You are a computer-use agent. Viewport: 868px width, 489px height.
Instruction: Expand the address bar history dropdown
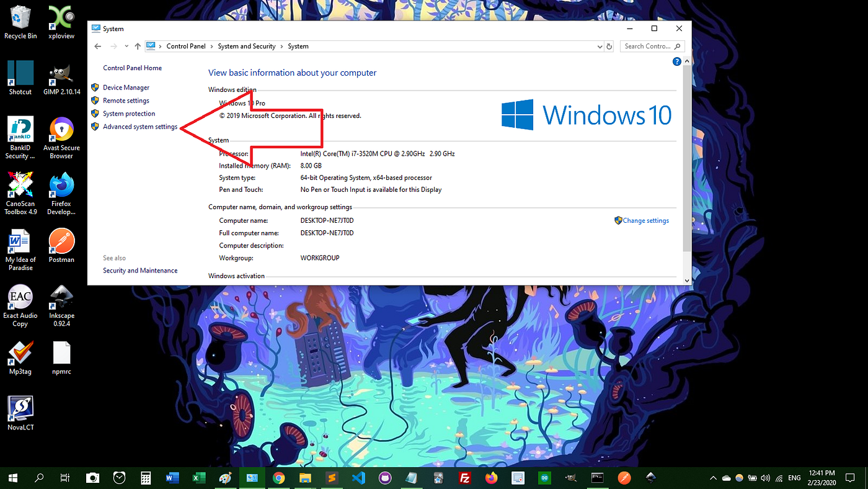pos(600,47)
